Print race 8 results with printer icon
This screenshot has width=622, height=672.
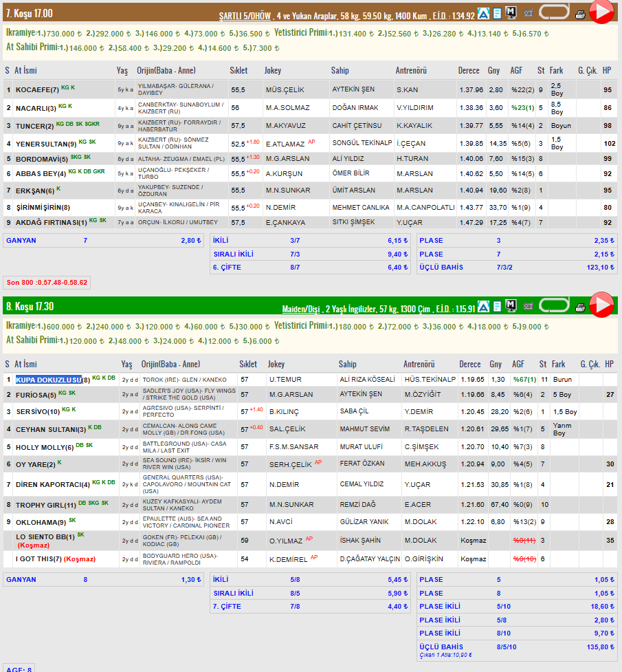[x=580, y=307]
